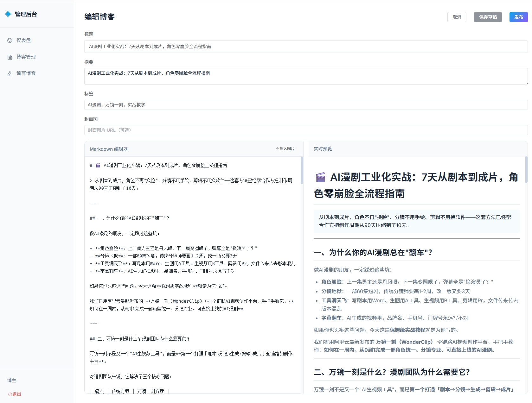Click the dashboard gauge icon
Image resolution: width=532 pixels, height=403 pixels.
pos(10,41)
